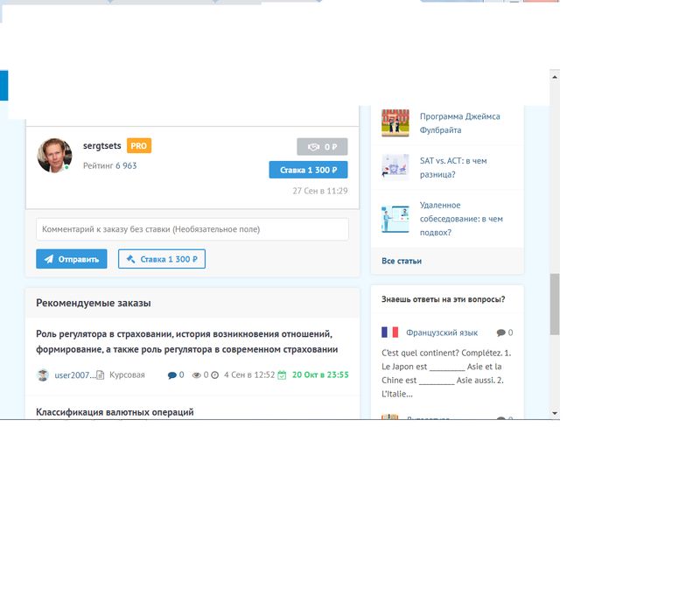Click the sergtsets profile avatar
Image resolution: width=700 pixels, height=602 pixels.
54,155
